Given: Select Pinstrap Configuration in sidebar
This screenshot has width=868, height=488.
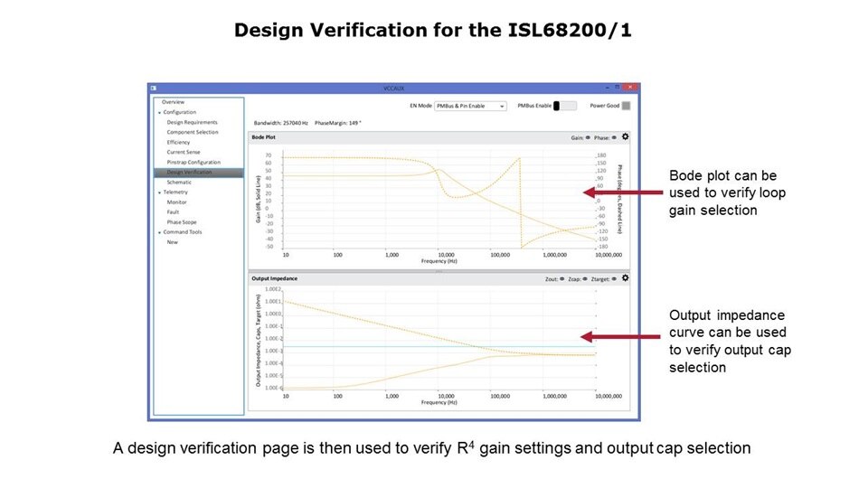Looking at the screenshot, I should [193, 162].
